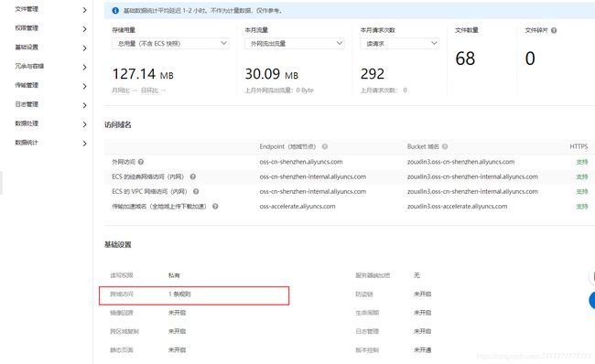The image size is (595, 364).
Task: Click help icon beside Bucket 域名 header
Action: point(445,146)
